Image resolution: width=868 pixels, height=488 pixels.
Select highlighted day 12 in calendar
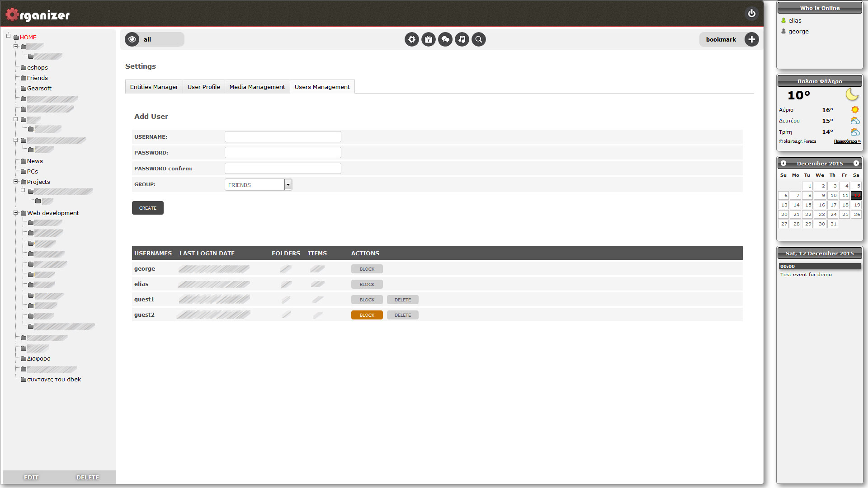click(856, 195)
